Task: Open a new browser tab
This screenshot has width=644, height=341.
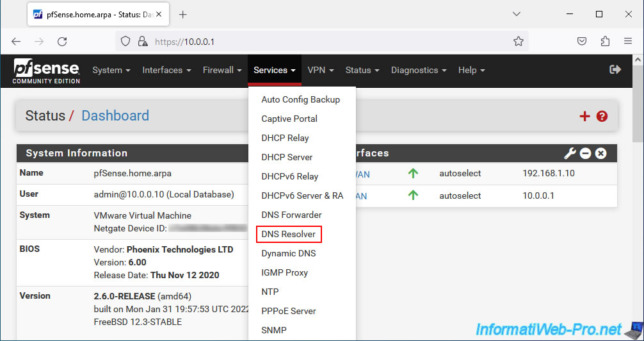Action: pos(183,14)
